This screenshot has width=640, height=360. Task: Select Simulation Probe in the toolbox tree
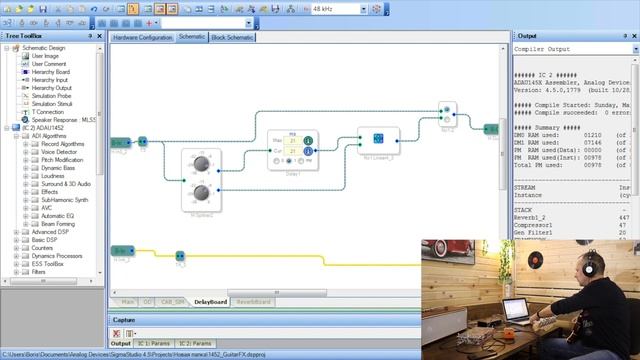51,96
